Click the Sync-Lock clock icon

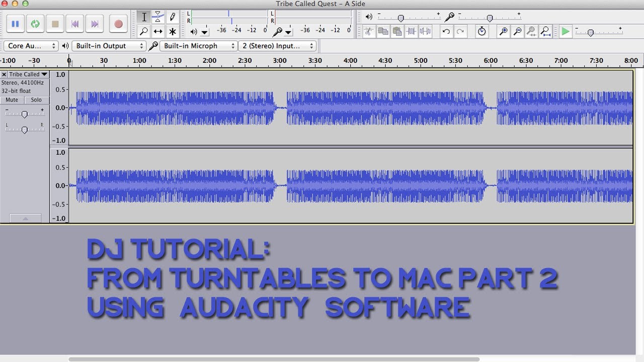pyautogui.click(x=481, y=31)
